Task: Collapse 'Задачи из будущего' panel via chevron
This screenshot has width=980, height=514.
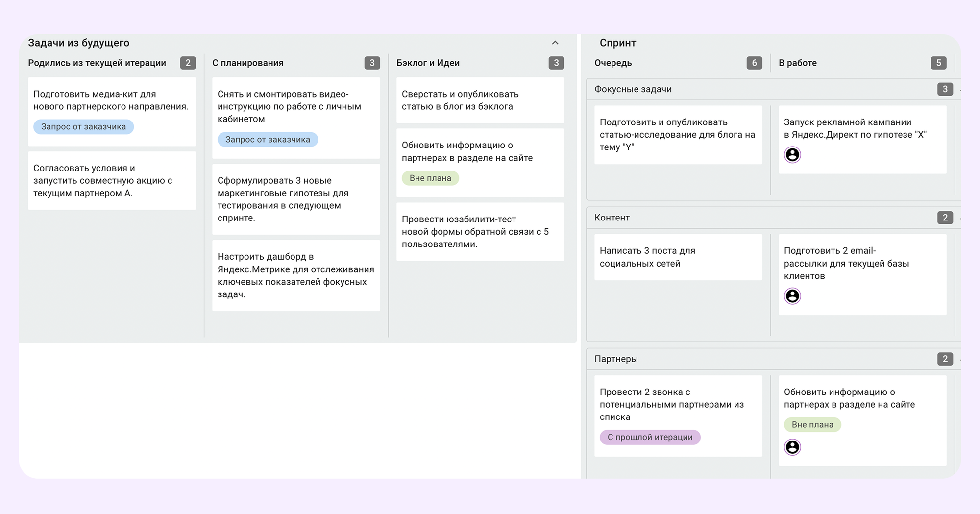Action: click(x=555, y=42)
